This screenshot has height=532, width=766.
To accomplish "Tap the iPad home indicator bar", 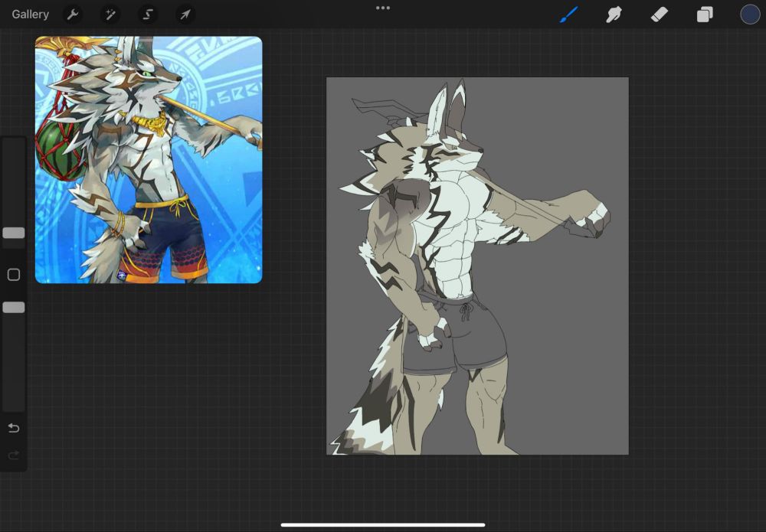I will 383,525.
